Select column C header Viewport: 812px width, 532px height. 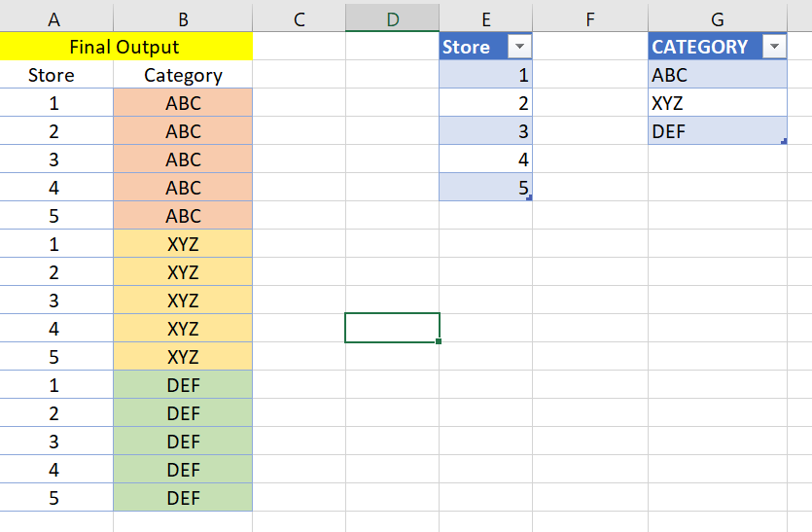[299, 19]
